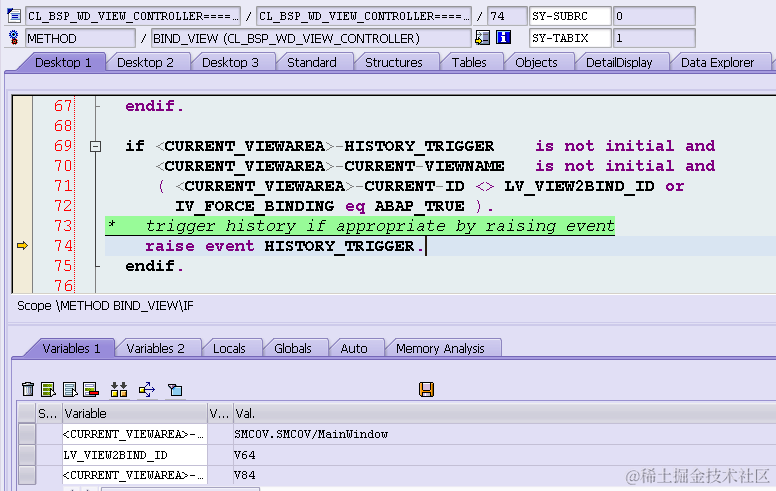Click the SY-SUBRC value field showing 0
Screen dimensions: 776x491
pos(654,16)
